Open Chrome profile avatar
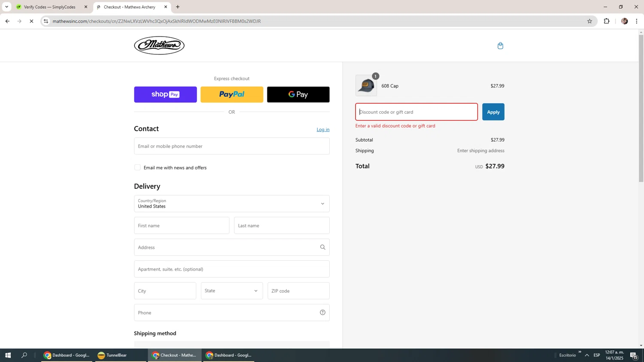The height and width of the screenshot is (362, 644). pos(624,21)
